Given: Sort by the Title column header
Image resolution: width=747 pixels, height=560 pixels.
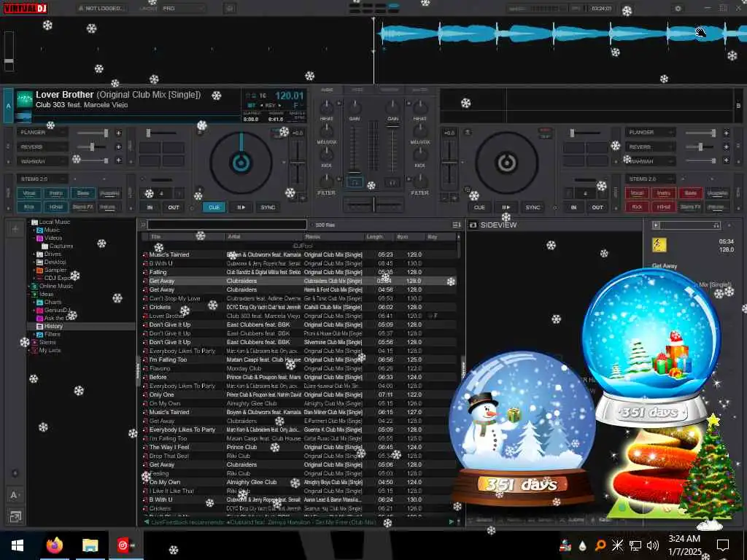Looking at the screenshot, I should (x=186, y=237).
